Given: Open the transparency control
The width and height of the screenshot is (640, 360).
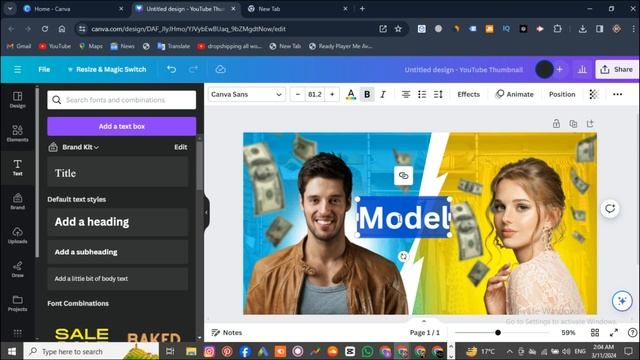Looking at the screenshot, I should [x=593, y=94].
